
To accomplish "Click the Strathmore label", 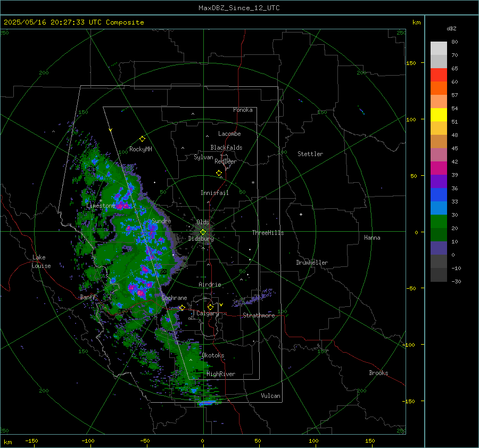I will pyautogui.click(x=259, y=315).
